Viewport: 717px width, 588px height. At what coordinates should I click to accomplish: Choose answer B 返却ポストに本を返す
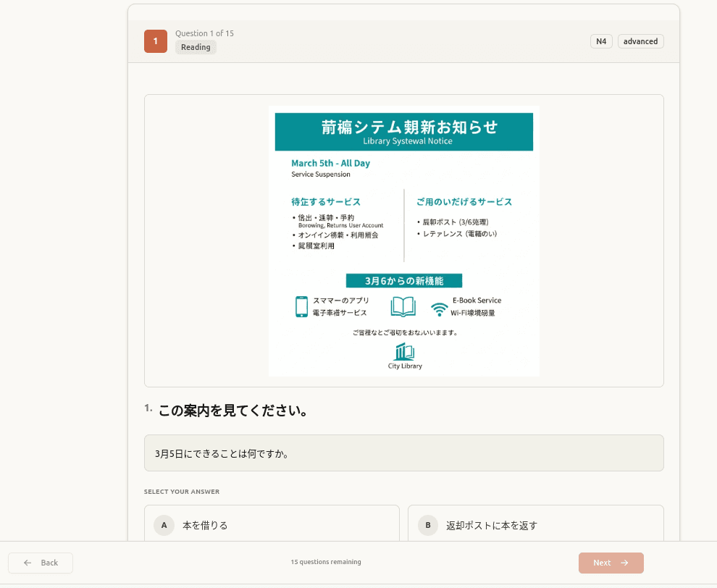[535, 524]
